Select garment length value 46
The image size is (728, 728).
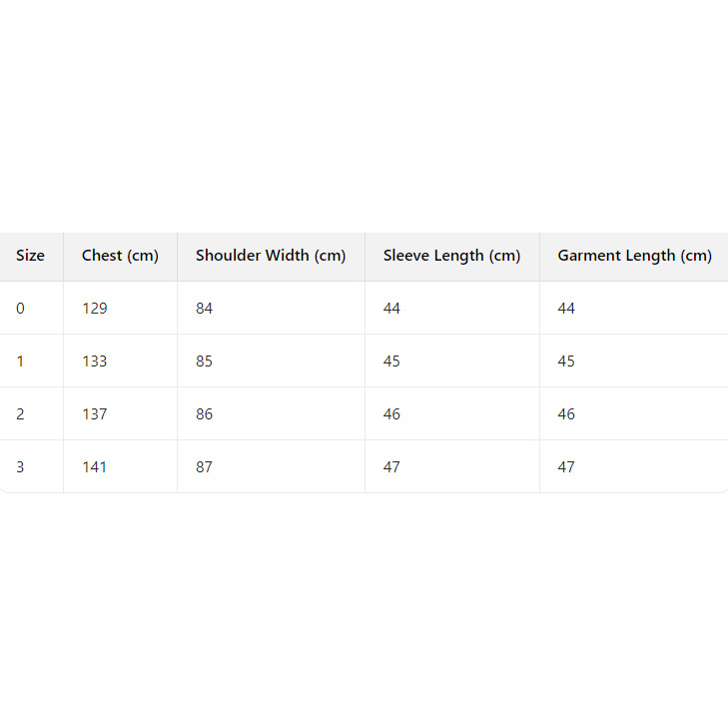click(566, 414)
